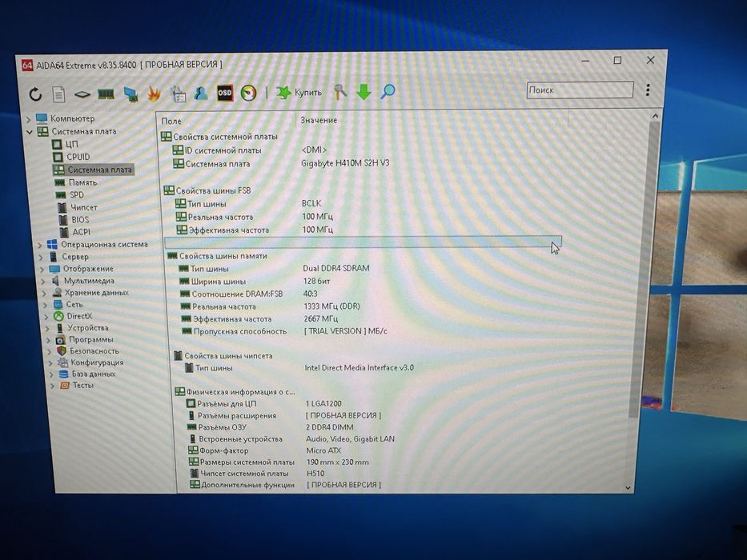Screen dimensions: 747x560
Task: Expand the DirectX tree node
Action: click(x=46, y=317)
